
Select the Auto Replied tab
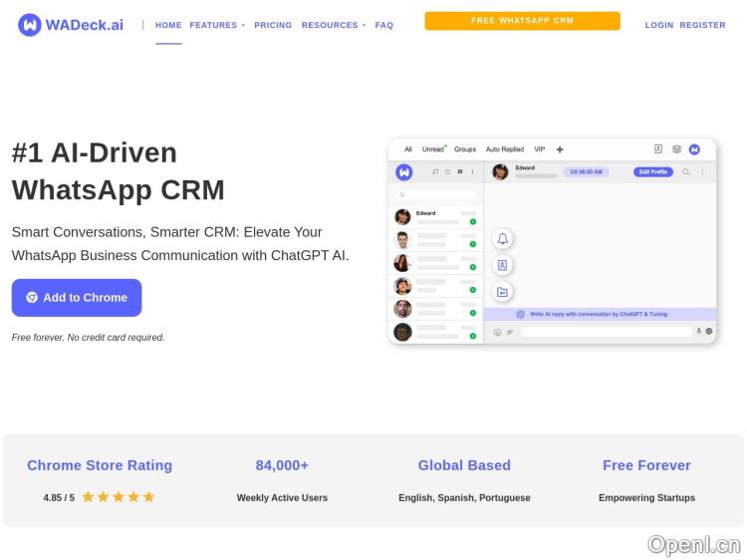tap(504, 149)
